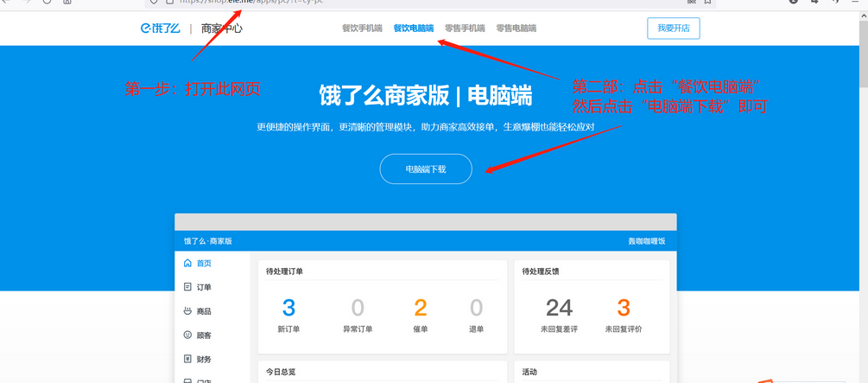Click the 活动 card heading
Viewport: 868px width, 383px height.
(529, 372)
